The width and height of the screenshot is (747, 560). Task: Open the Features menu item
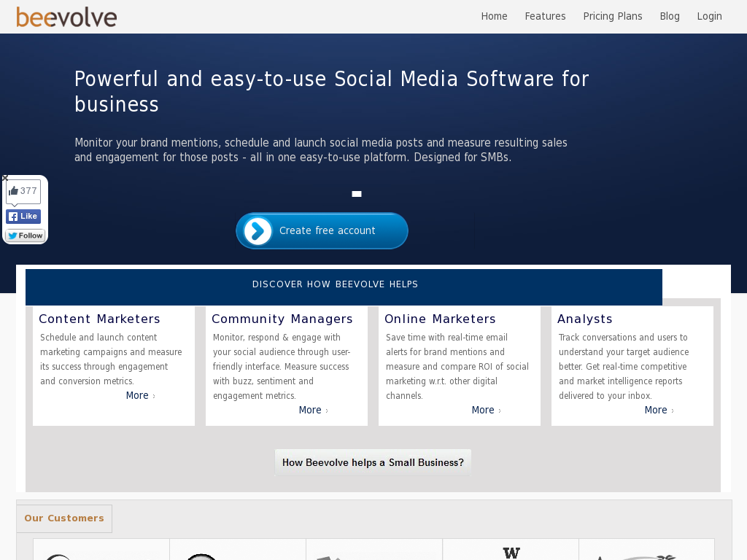point(545,16)
